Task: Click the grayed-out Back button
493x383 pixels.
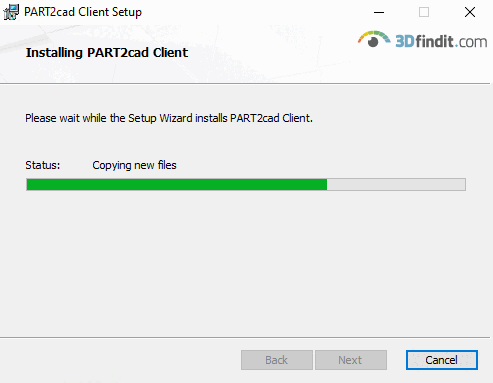Action: tap(277, 360)
